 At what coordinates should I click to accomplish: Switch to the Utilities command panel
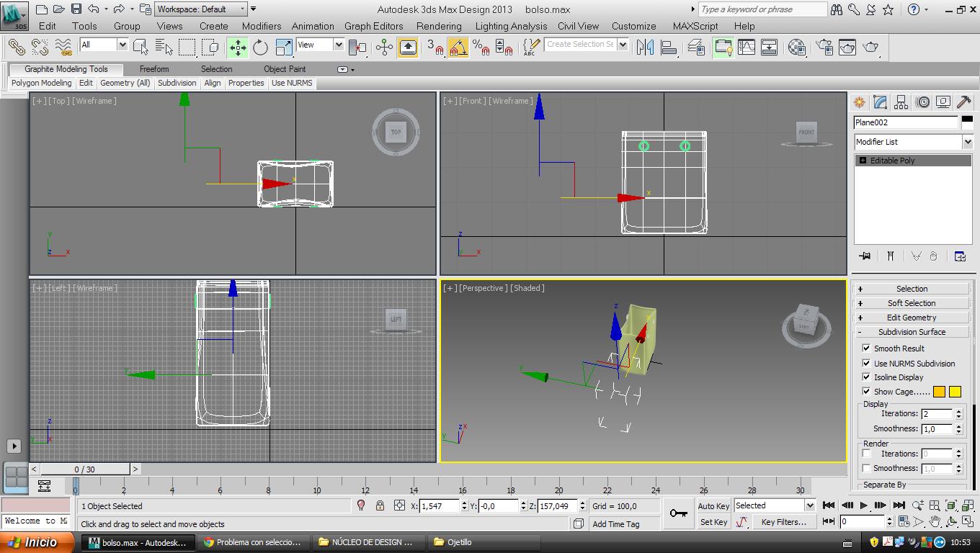point(964,102)
